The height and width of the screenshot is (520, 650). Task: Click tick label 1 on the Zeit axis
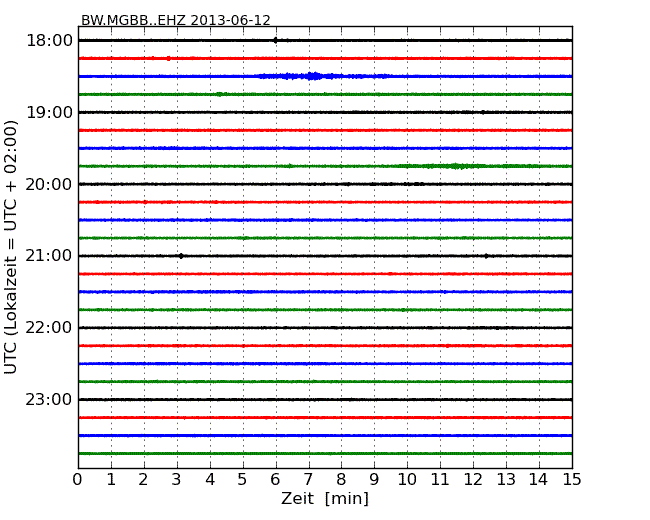111,480
